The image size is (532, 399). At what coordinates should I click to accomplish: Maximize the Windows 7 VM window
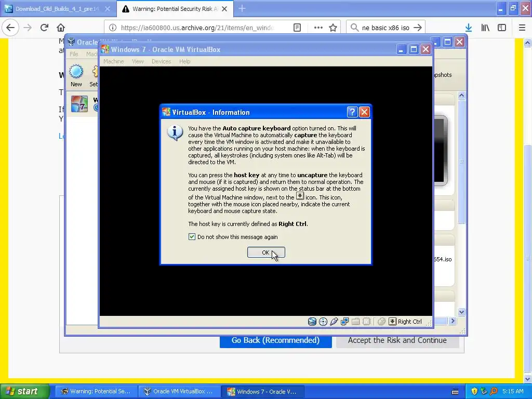(414, 49)
